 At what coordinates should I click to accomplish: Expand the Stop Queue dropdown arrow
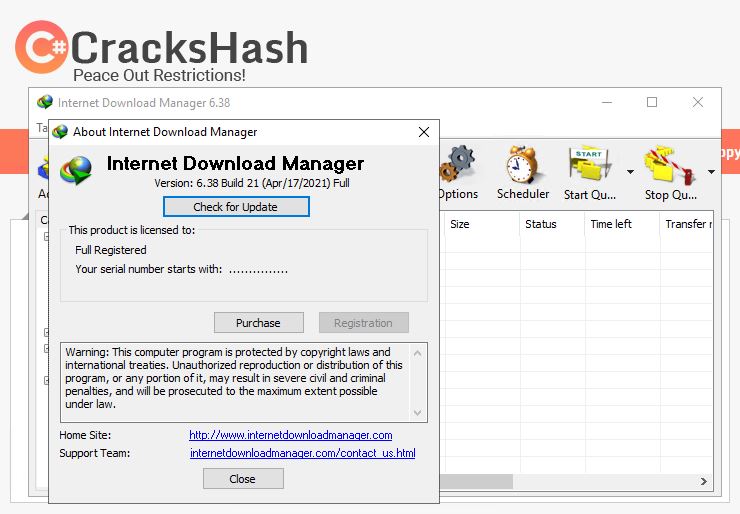point(711,172)
